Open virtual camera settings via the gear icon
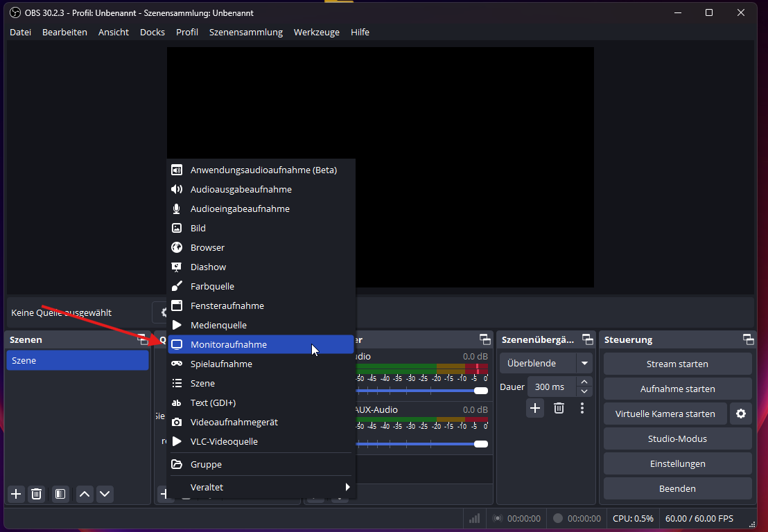 (740, 414)
